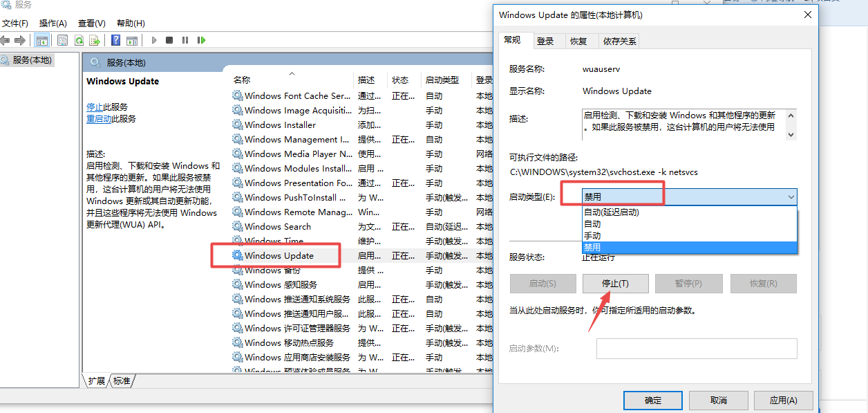Click the Start Service play icon
The width and height of the screenshot is (868, 413).
pyautogui.click(x=153, y=41)
